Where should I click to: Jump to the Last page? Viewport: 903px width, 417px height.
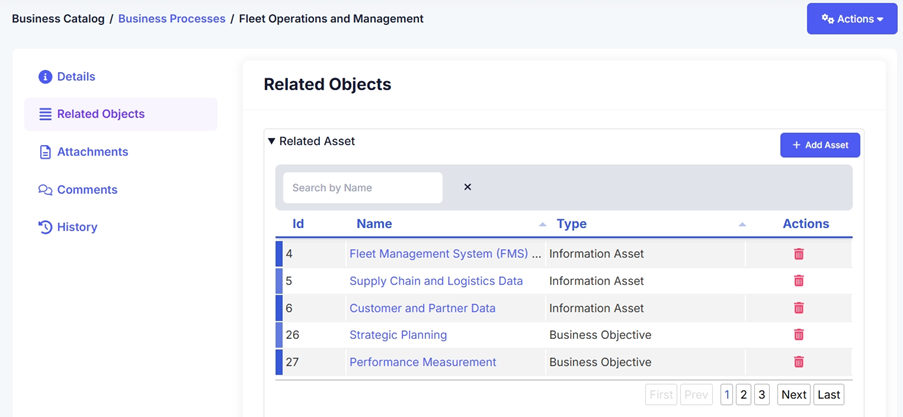click(828, 395)
